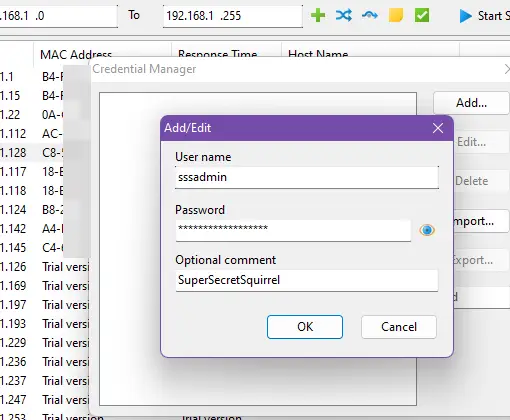Click the yellow sticky note icon
Image resolution: width=510 pixels, height=420 pixels.
point(396,15)
